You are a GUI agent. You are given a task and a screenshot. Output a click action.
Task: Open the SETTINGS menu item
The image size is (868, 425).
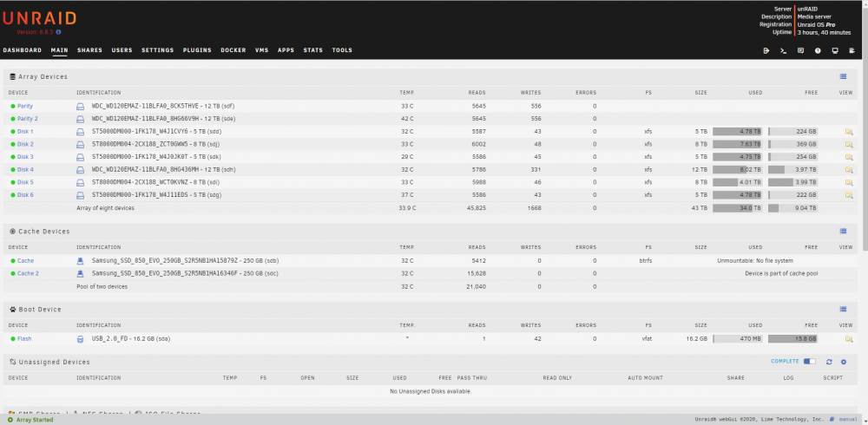(x=158, y=50)
